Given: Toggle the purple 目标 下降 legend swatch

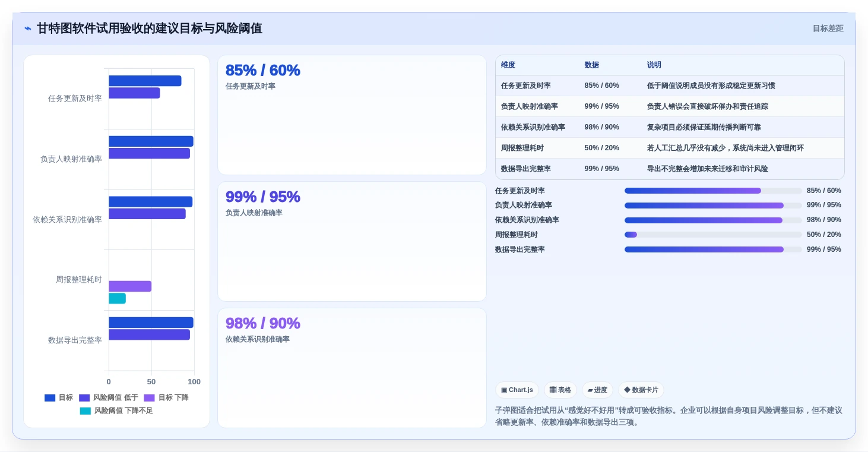Looking at the screenshot, I should point(149,398).
